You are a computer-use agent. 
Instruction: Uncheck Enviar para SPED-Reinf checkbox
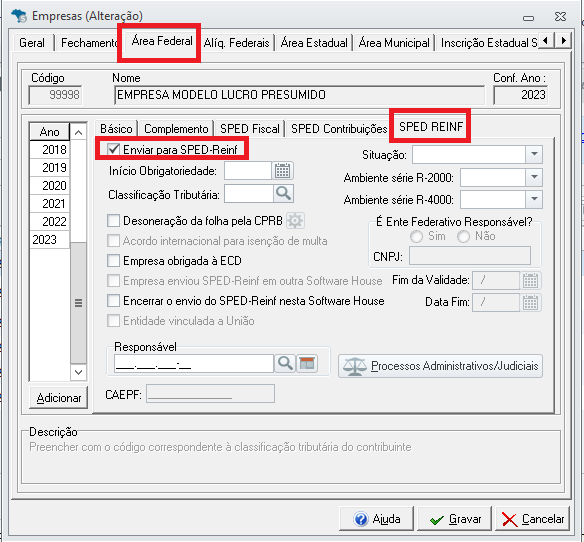(113, 149)
